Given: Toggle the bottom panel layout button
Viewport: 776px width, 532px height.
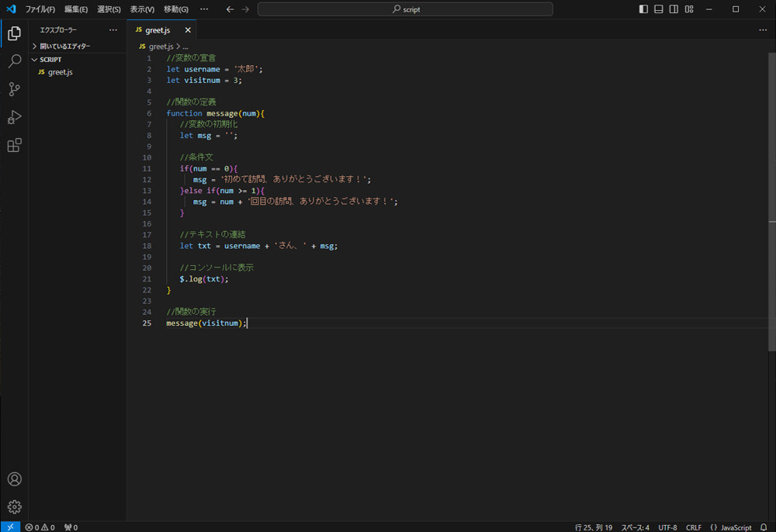Looking at the screenshot, I should tap(659, 9).
